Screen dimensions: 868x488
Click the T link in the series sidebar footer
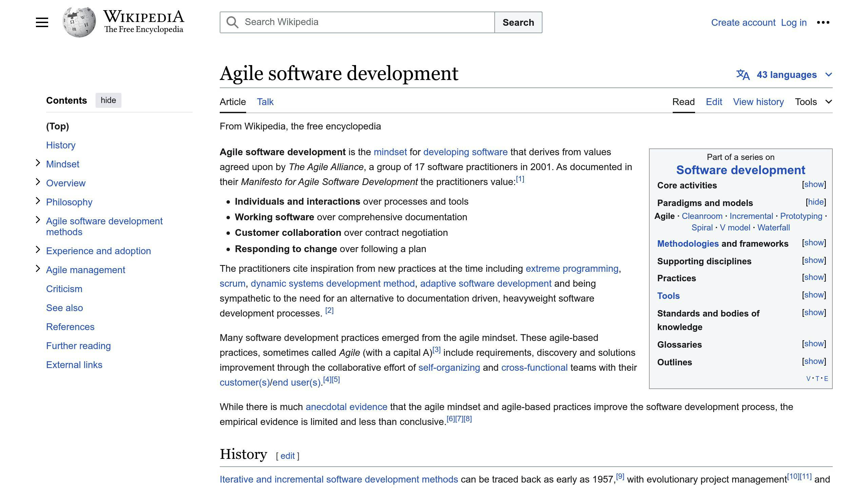[x=817, y=378]
